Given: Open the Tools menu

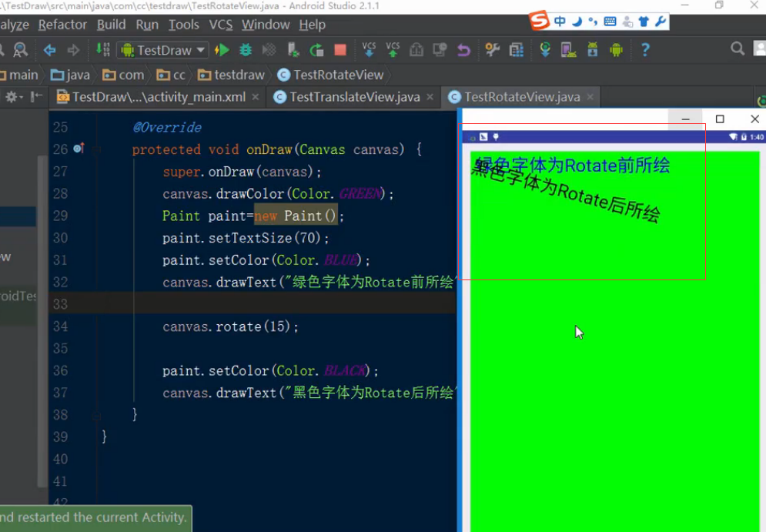Looking at the screenshot, I should click(x=184, y=25).
